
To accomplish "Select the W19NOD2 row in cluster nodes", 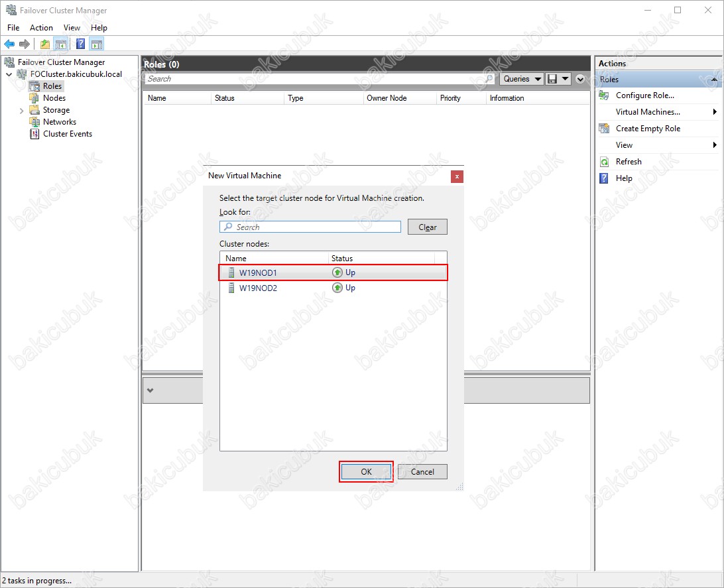I will [333, 288].
